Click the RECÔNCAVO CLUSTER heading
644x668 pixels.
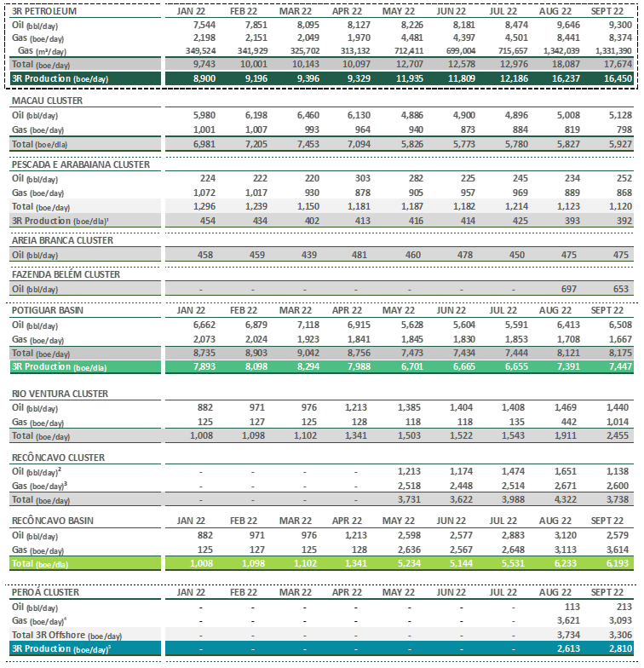pyautogui.click(x=58, y=458)
